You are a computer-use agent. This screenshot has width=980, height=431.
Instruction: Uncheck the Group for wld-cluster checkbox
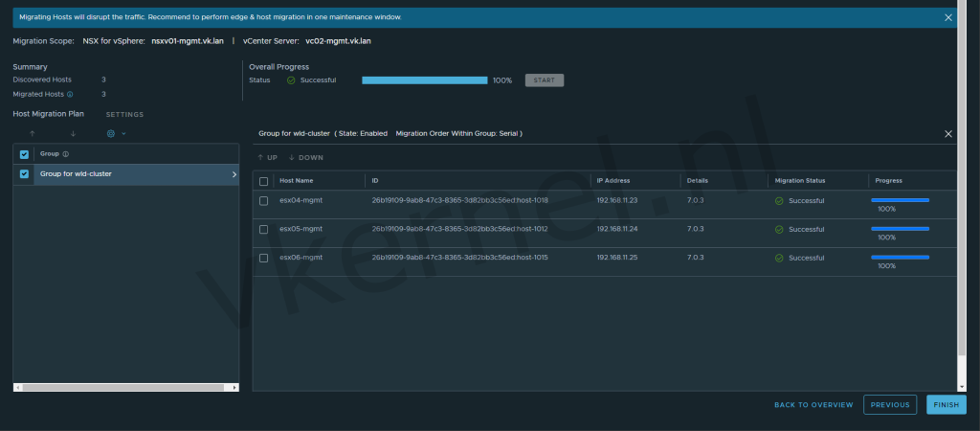pyautogui.click(x=25, y=174)
